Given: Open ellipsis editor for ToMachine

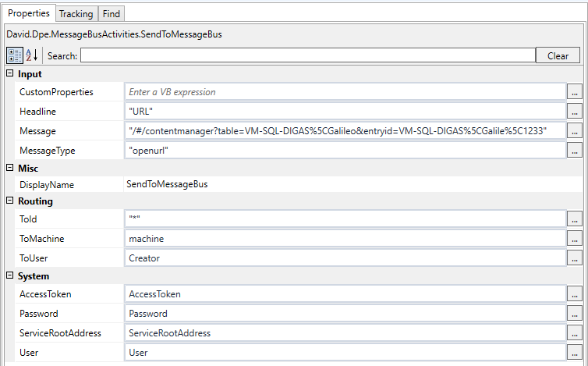Looking at the screenshot, I should coord(575,238).
